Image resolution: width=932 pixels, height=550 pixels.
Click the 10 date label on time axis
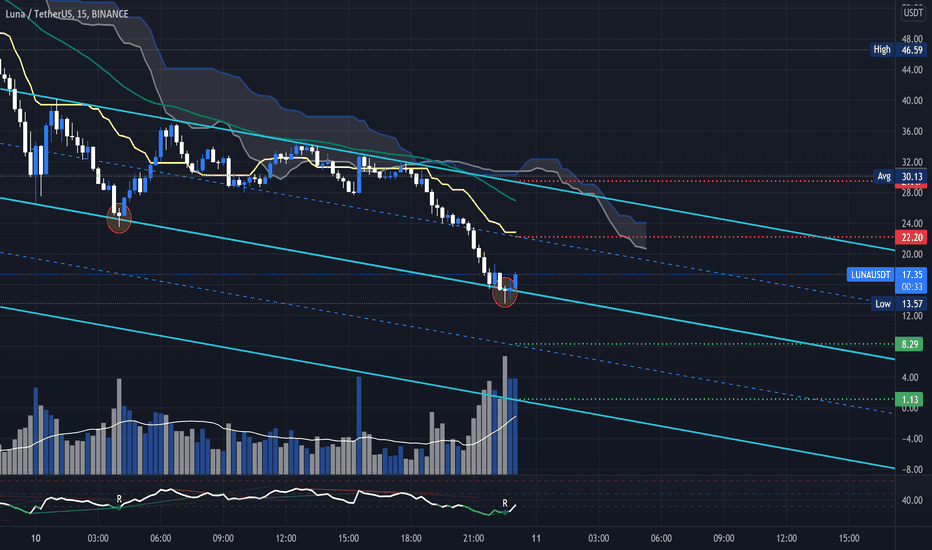coord(36,538)
